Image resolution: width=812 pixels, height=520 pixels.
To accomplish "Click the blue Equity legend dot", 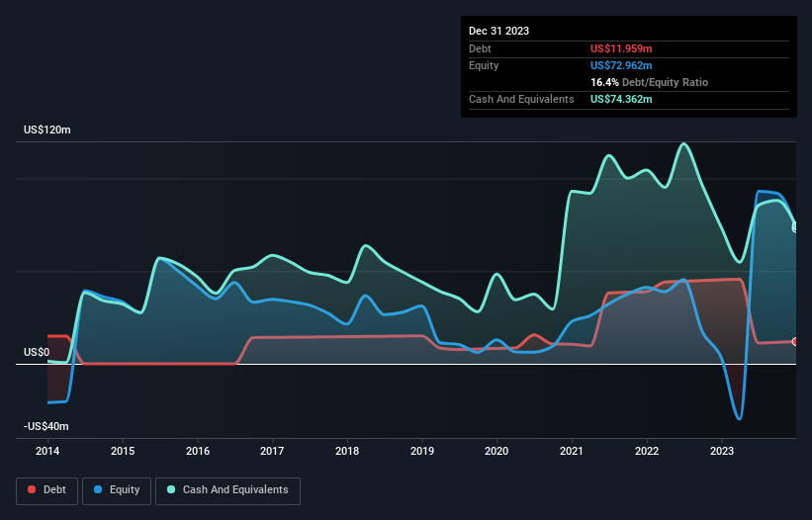I will click(98, 489).
